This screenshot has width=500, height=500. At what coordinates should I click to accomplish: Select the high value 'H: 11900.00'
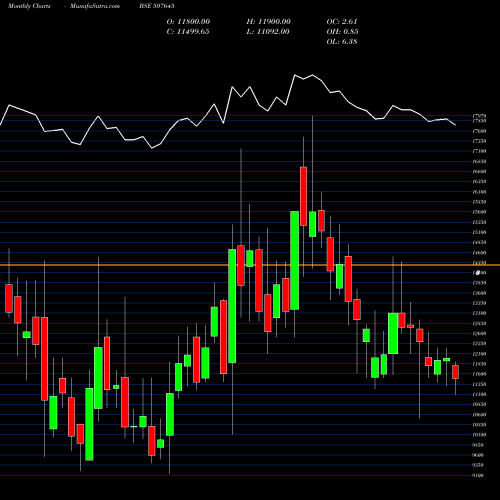point(269,22)
